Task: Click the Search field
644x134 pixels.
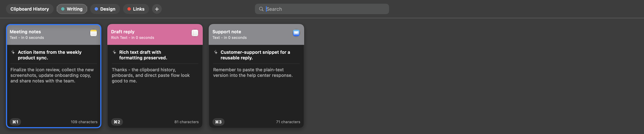Action: [322, 9]
